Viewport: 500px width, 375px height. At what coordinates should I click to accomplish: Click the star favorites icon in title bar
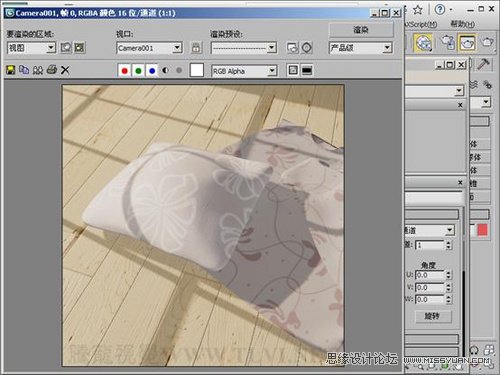click(x=418, y=10)
